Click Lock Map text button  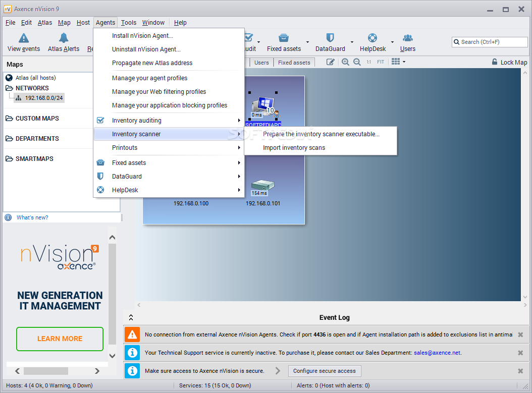[x=514, y=63]
